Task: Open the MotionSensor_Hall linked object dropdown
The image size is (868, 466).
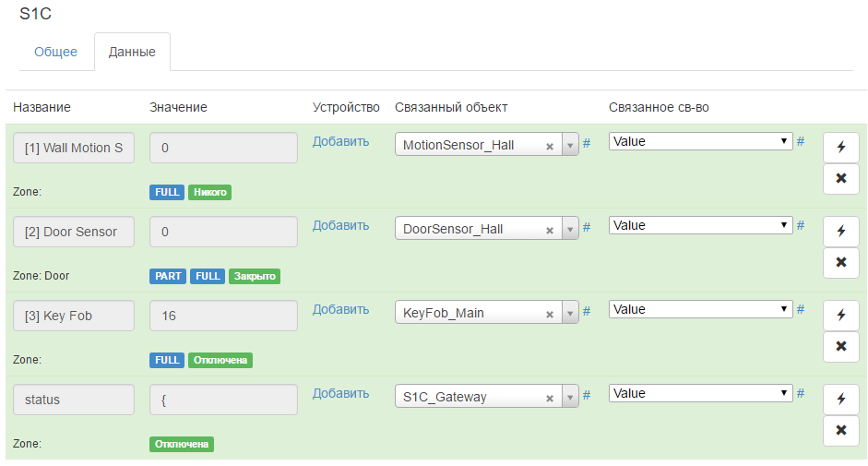Action: coord(570,146)
